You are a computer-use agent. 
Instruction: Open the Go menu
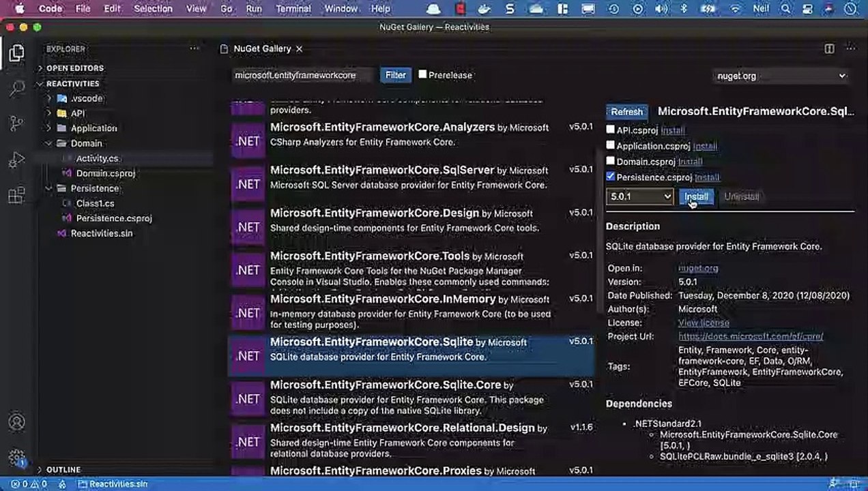pos(227,9)
